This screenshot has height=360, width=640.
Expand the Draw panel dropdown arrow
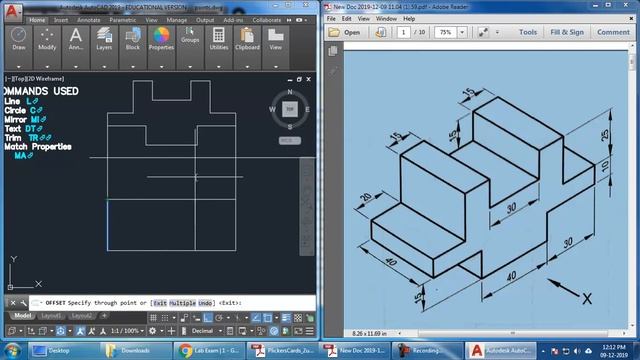click(x=19, y=67)
